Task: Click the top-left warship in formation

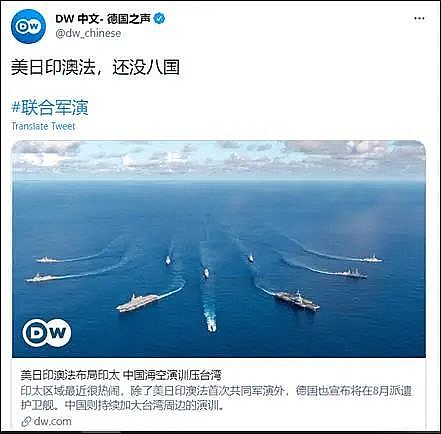Action: coord(47,260)
